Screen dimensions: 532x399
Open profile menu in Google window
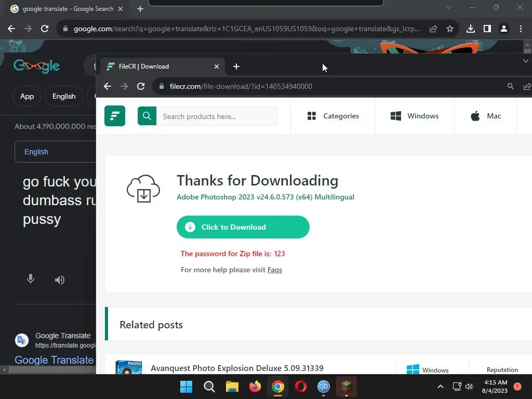click(x=504, y=29)
